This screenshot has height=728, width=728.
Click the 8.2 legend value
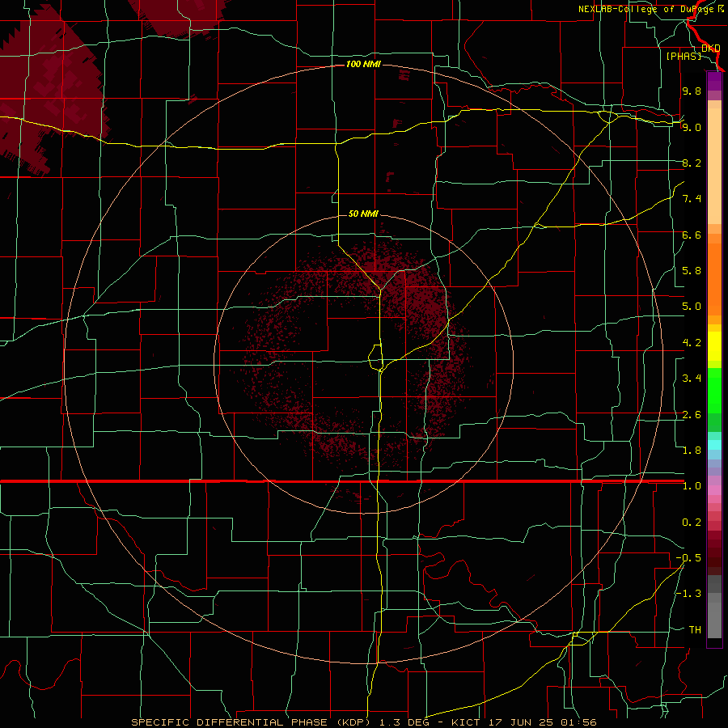[692, 163]
